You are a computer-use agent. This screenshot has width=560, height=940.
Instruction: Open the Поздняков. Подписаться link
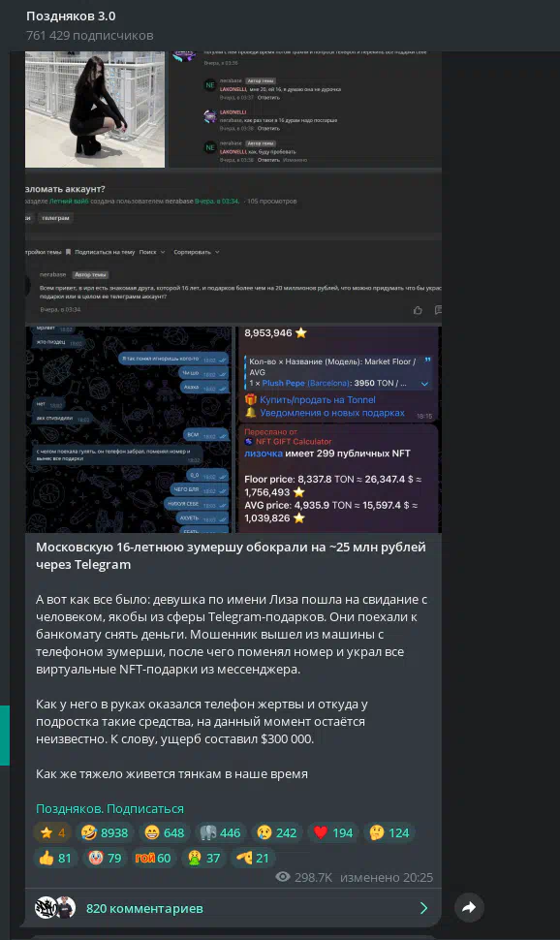109,809
